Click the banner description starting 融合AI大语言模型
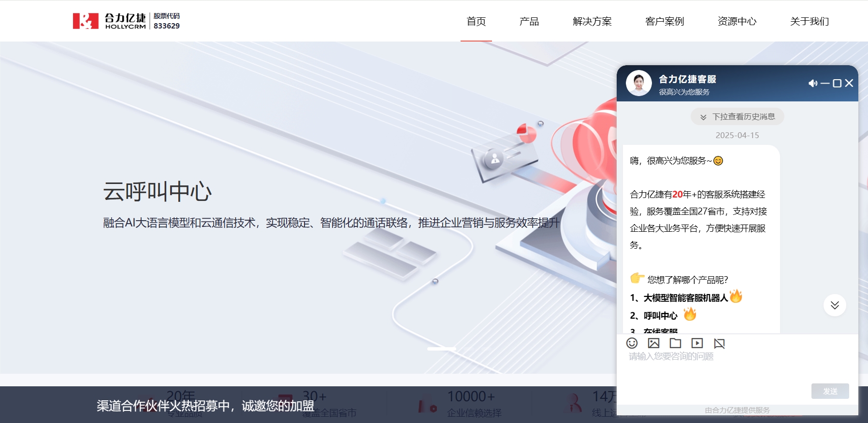868x423 pixels. tap(332, 223)
